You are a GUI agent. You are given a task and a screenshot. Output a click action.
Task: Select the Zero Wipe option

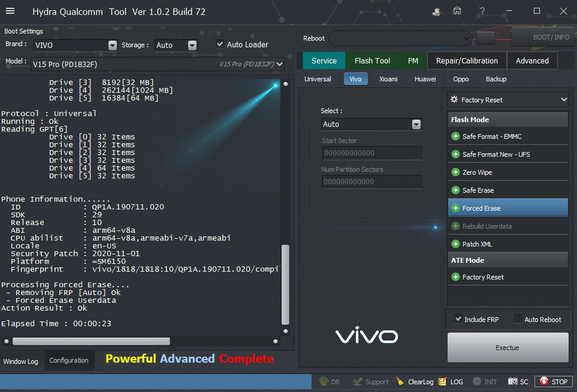[x=508, y=172]
